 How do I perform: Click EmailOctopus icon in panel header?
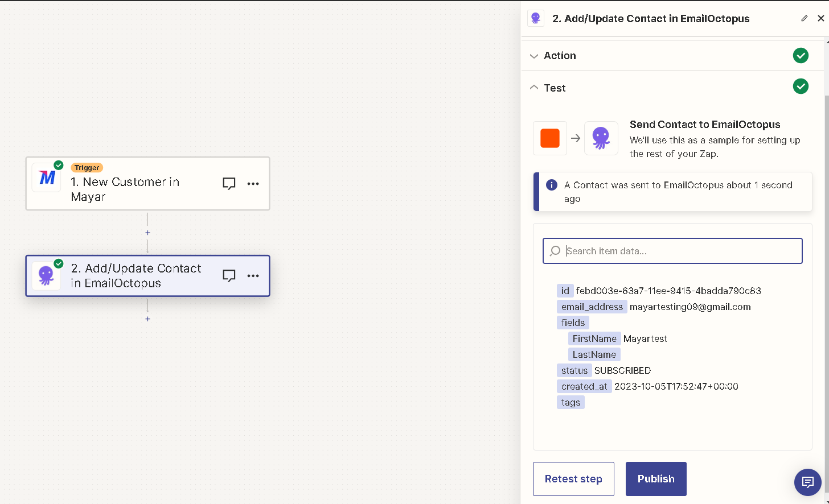(x=535, y=18)
